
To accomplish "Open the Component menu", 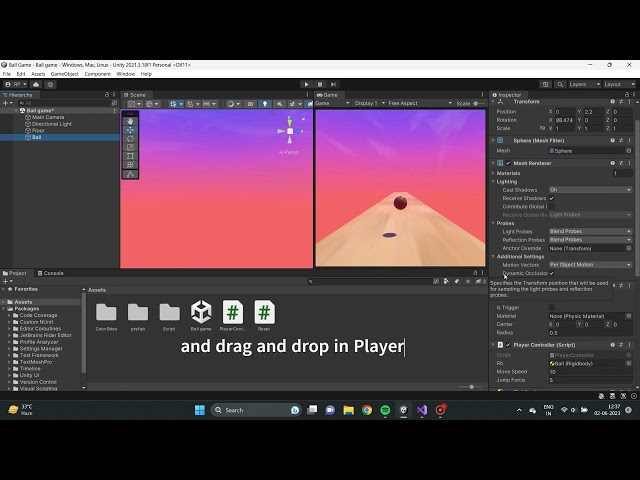I will tap(98, 74).
